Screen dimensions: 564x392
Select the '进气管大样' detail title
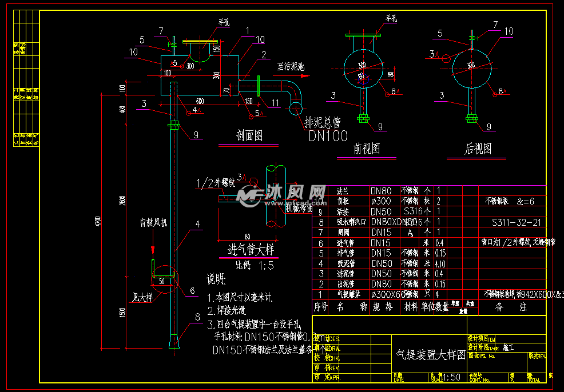click(251, 249)
